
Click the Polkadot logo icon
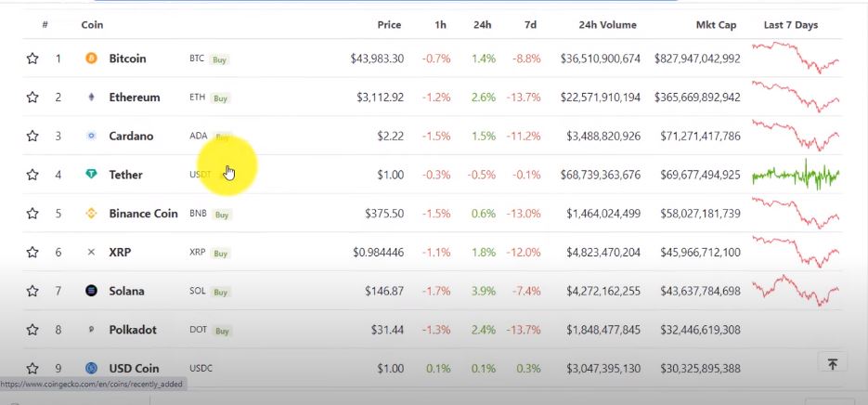coord(91,330)
